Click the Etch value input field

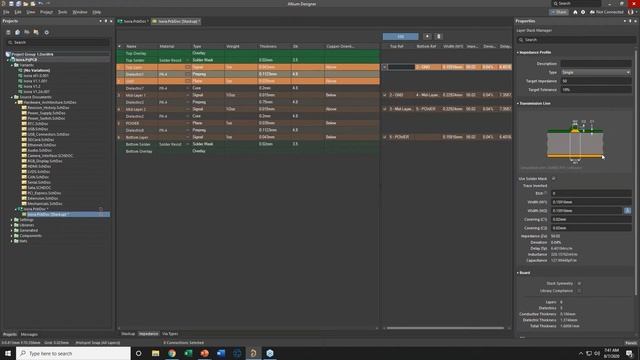591,193
